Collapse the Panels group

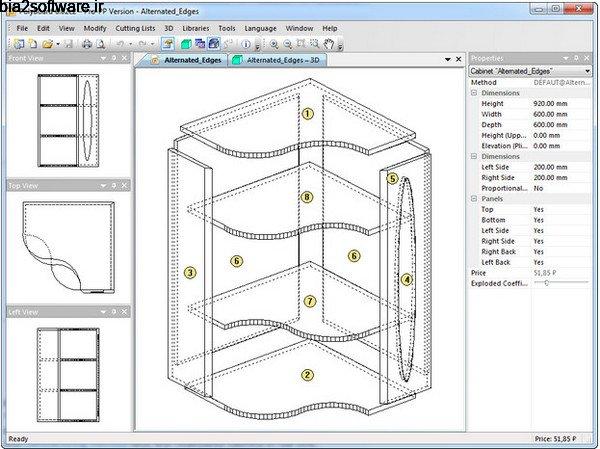474,199
